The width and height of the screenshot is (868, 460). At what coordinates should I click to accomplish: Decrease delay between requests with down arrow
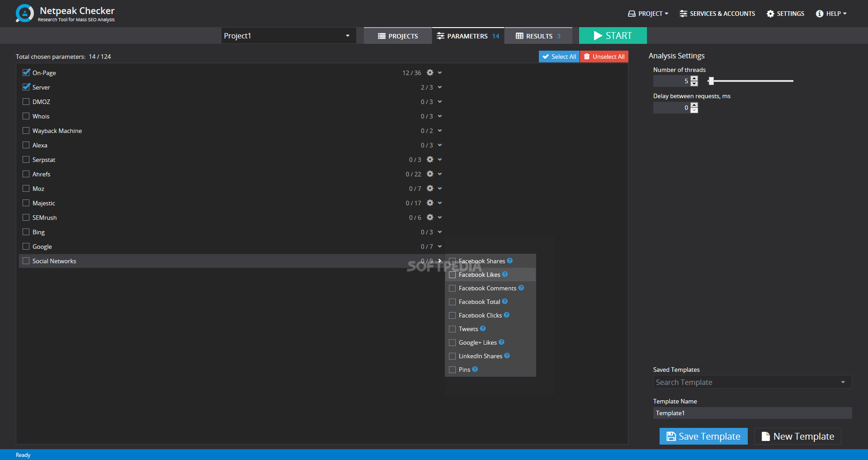[x=694, y=110]
